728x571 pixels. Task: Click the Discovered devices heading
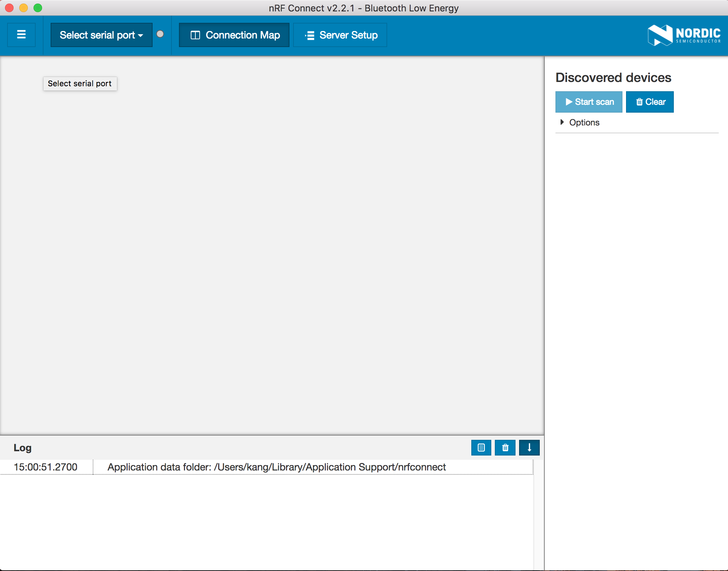[x=613, y=77]
